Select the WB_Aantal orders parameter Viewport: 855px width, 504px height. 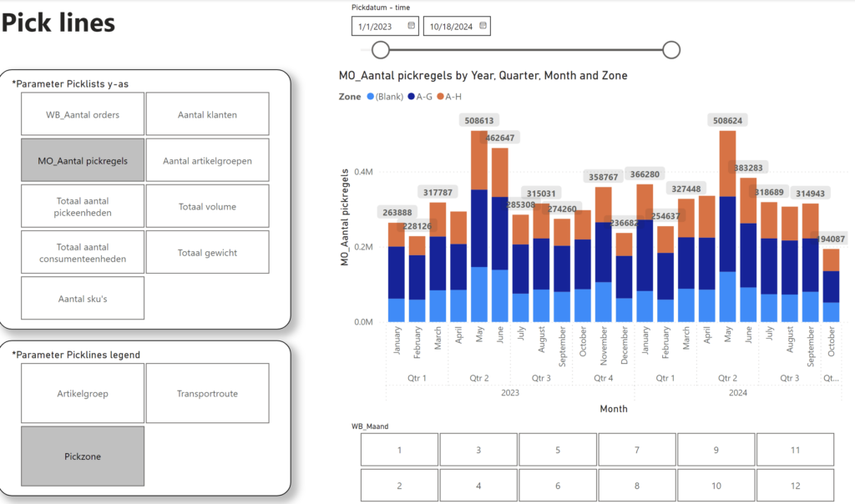82,114
